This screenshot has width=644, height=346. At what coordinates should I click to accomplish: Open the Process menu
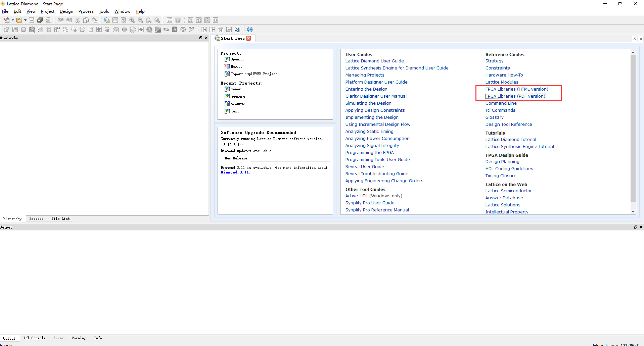tap(86, 11)
